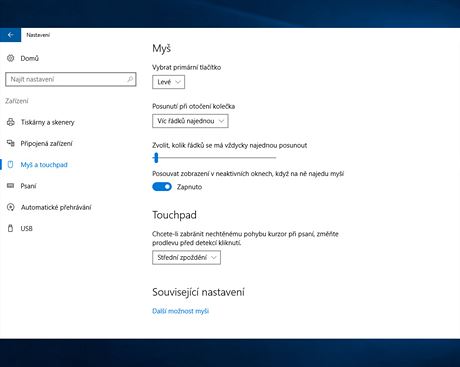
Task: Go back with the arrow button
Action: point(10,35)
